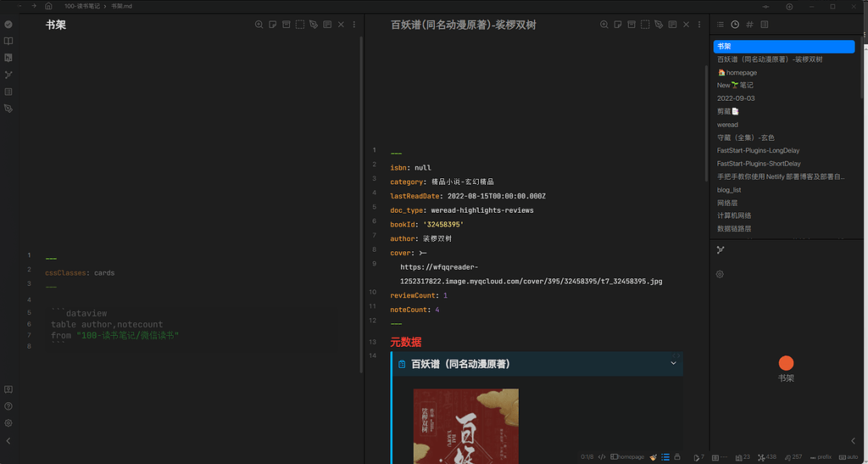Click 100-读书笔记 breadcrumb folder
Screen dimensions: 868x464
coord(82,6)
